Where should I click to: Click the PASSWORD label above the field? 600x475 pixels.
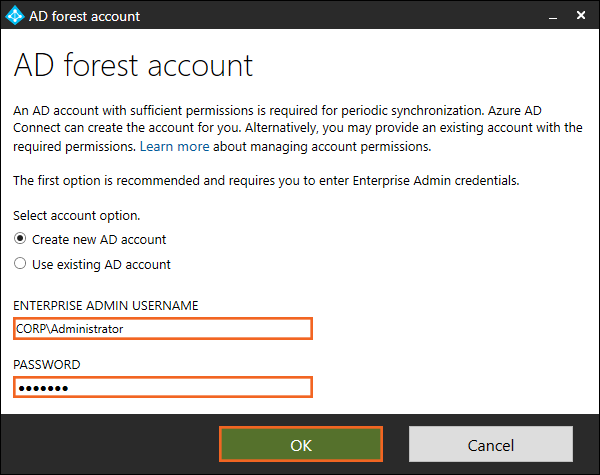pos(47,365)
